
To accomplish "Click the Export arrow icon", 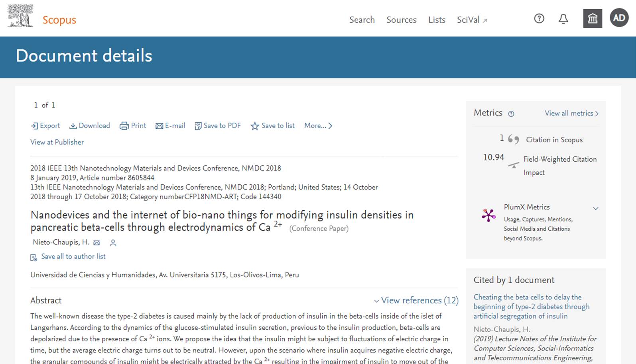I will pyautogui.click(x=34, y=126).
